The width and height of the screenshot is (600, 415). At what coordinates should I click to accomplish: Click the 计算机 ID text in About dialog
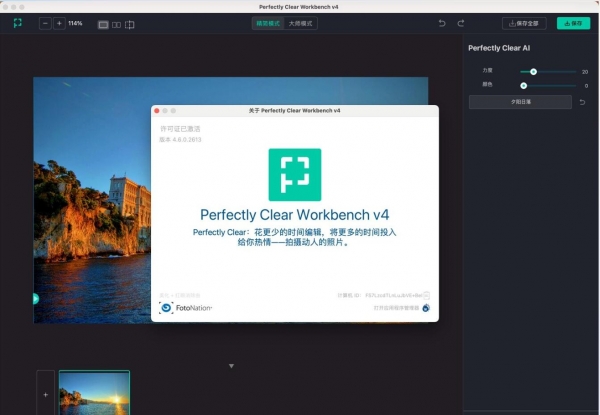click(x=380, y=295)
